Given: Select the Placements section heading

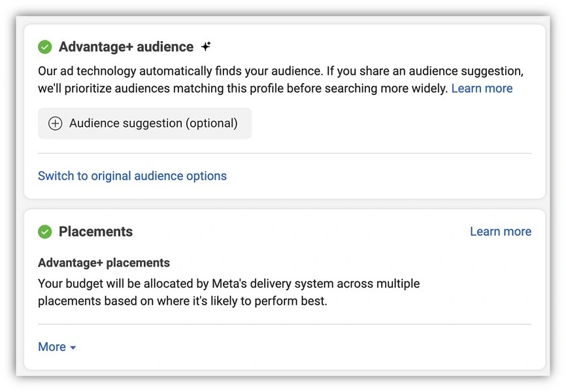Looking at the screenshot, I should tap(95, 232).
